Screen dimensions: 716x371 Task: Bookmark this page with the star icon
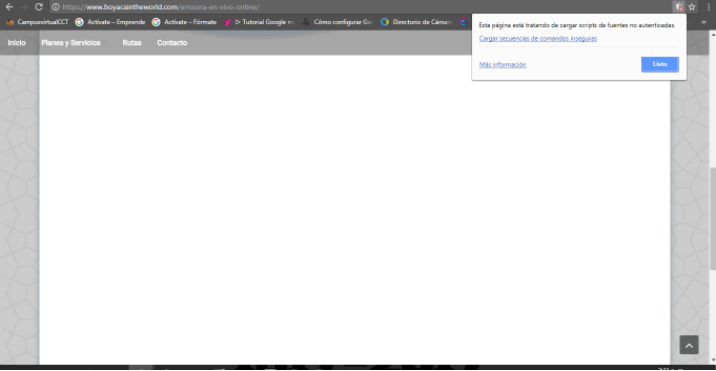tap(692, 7)
